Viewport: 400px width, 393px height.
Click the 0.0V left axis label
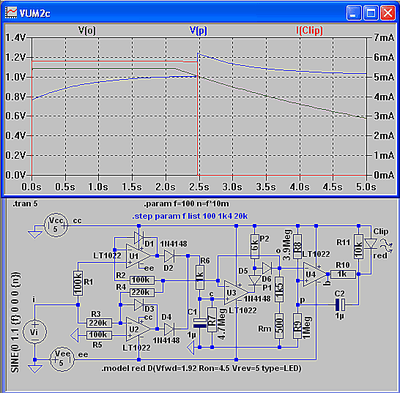point(16,175)
